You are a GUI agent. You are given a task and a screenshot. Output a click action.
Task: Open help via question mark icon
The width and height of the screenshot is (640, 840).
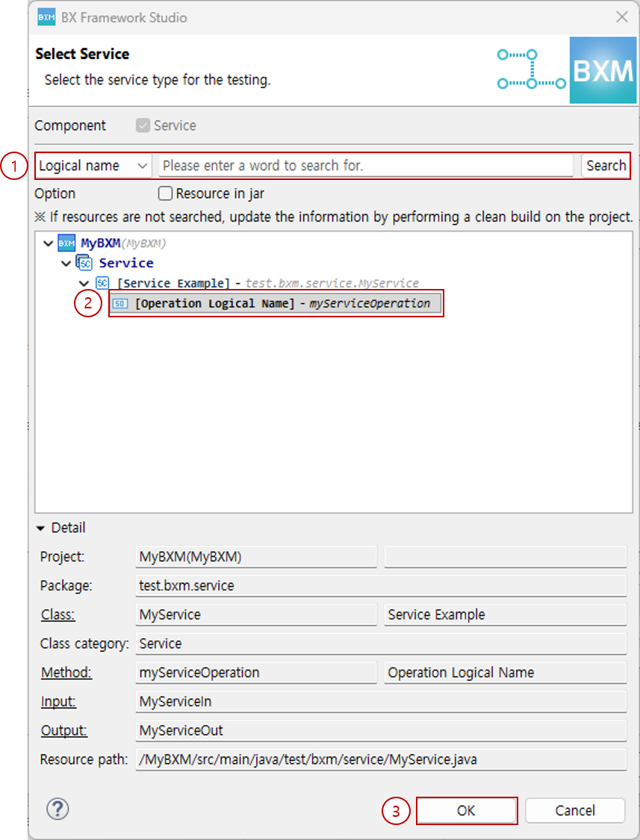pyautogui.click(x=58, y=809)
